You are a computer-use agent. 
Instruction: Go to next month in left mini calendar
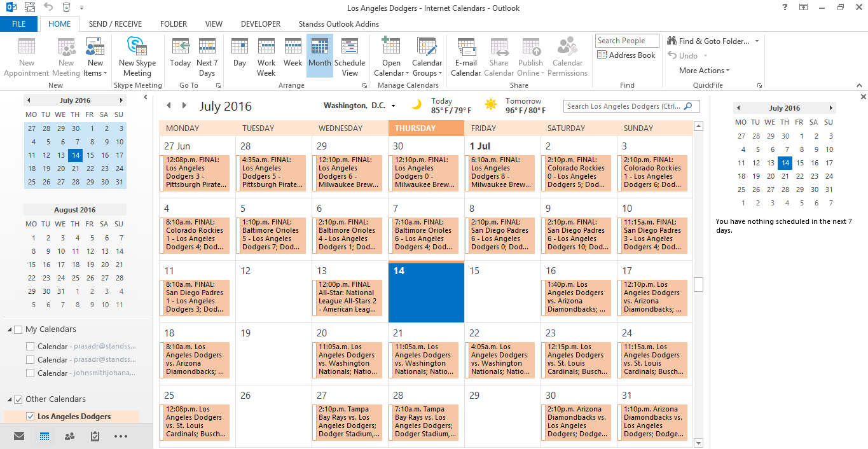pyautogui.click(x=121, y=100)
